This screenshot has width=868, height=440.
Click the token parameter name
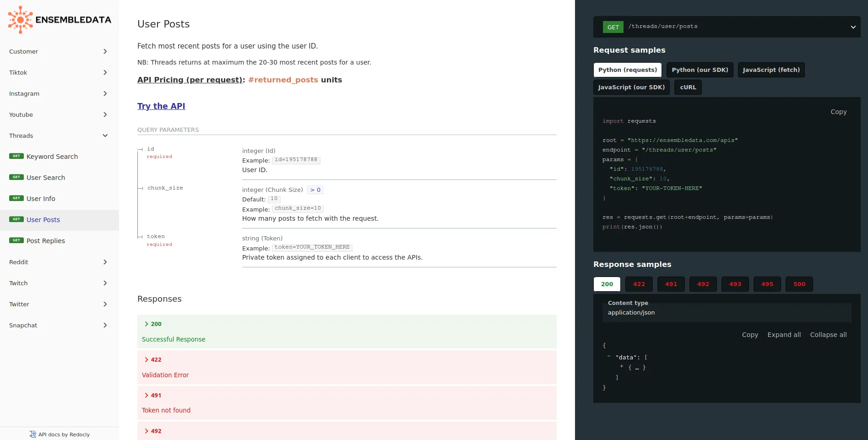pos(156,237)
